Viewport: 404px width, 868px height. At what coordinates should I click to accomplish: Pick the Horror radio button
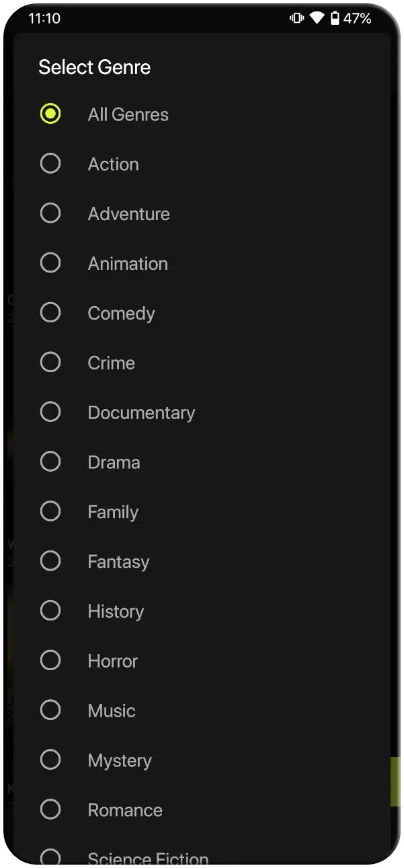click(50, 661)
